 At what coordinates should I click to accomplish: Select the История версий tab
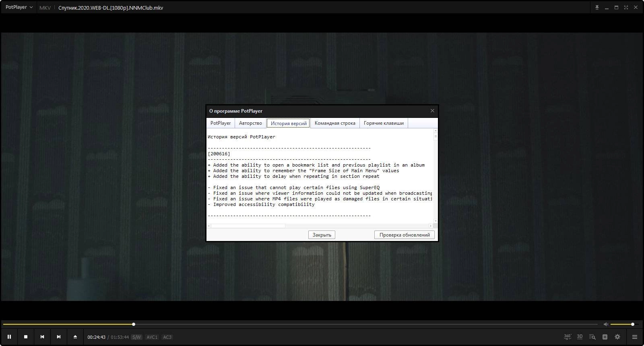(289, 123)
